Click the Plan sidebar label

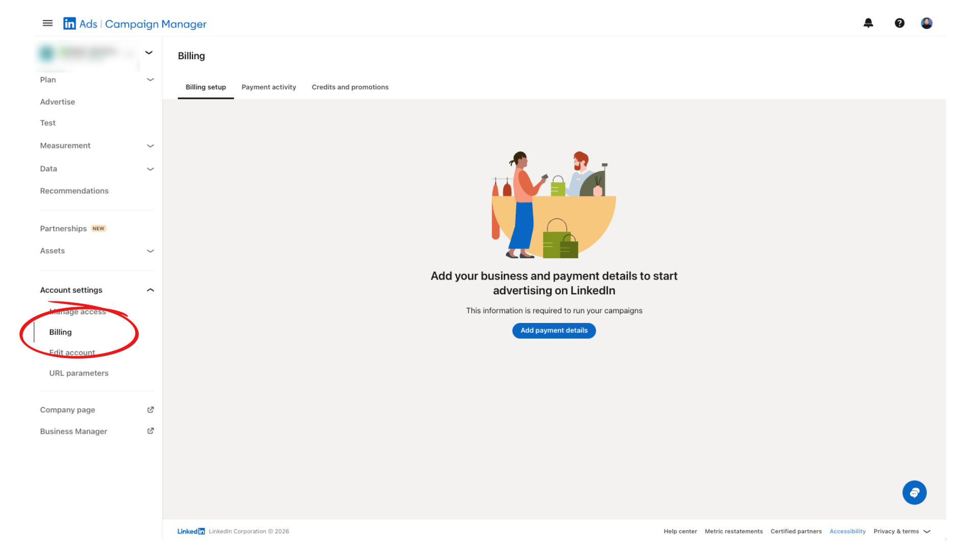[x=48, y=80]
